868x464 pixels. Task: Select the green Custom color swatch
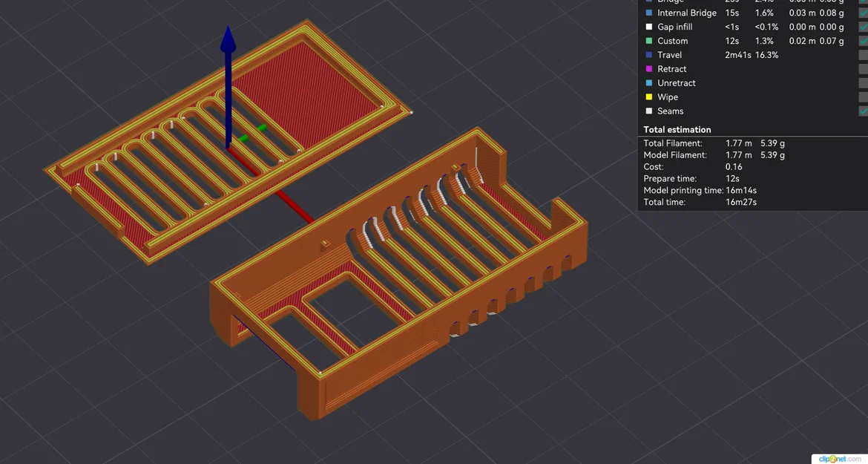[649, 41]
